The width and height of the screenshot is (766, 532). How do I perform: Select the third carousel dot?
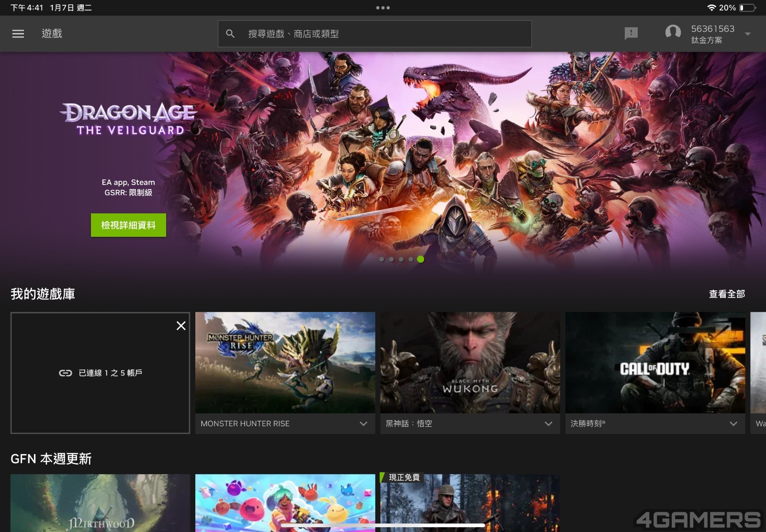[401, 259]
